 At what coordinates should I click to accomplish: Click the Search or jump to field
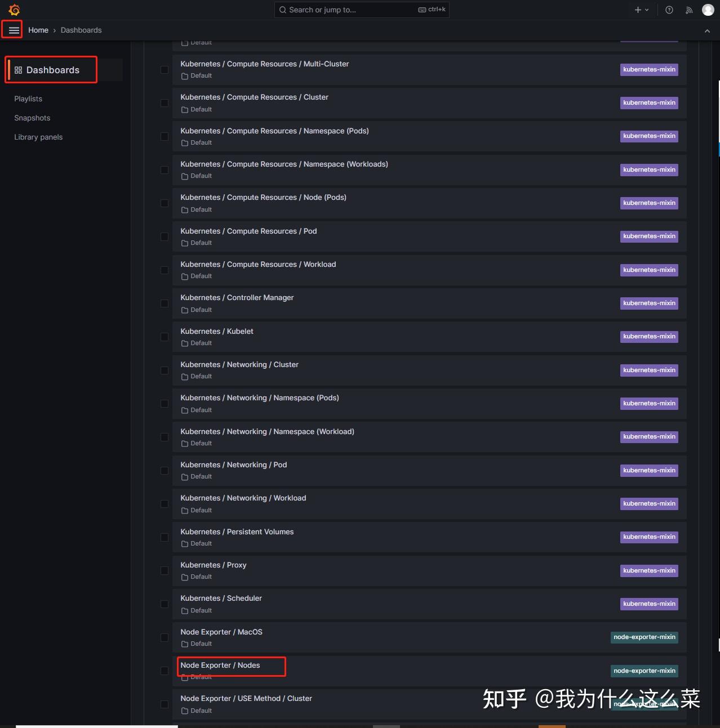click(362, 10)
